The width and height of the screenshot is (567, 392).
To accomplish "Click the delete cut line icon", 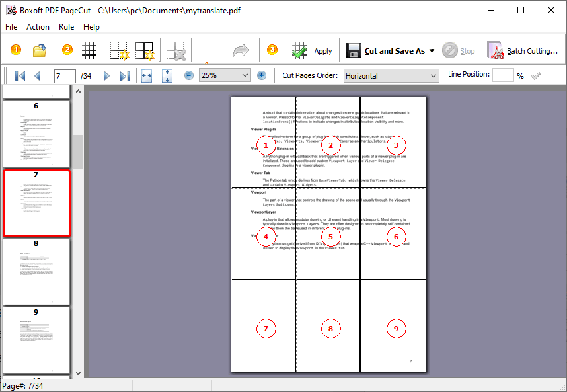I will 176,50.
